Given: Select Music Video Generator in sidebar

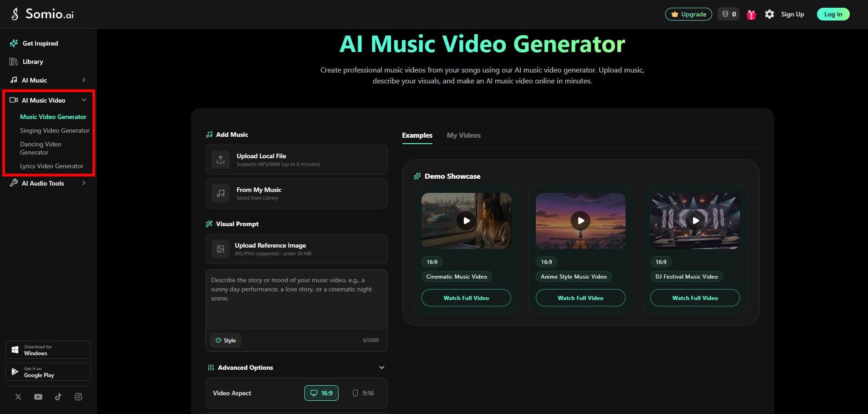Looking at the screenshot, I should [53, 117].
